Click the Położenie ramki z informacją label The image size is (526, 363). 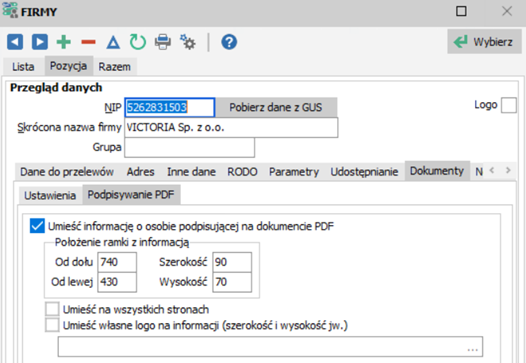(x=122, y=242)
